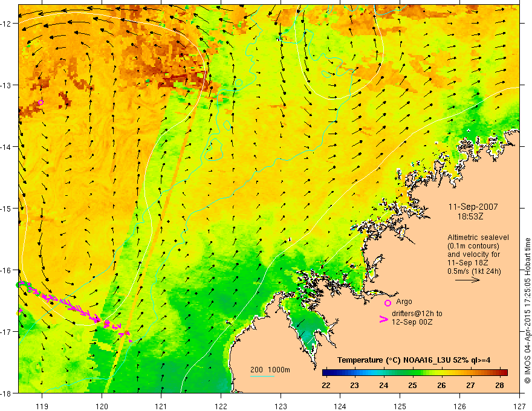Click the "200 1000m" depth contour label
The height and width of the screenshot is (411, 532).
click(x=270, y=370)
